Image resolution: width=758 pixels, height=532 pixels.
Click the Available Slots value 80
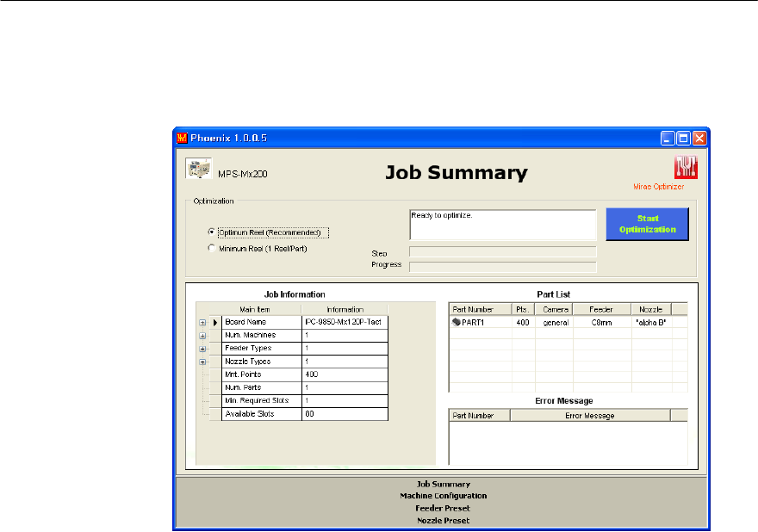345,414
